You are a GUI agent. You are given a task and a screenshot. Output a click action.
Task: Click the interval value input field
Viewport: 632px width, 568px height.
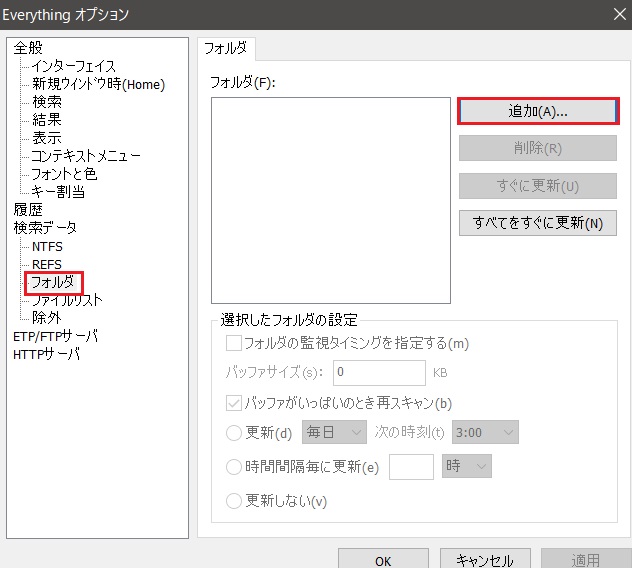click(x=411, y=467)
